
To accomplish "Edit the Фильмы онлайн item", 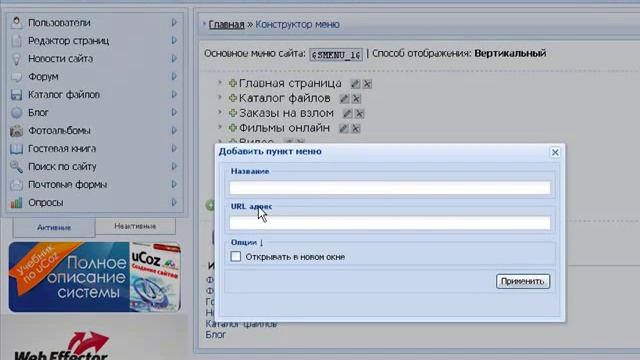I will 344,129.
